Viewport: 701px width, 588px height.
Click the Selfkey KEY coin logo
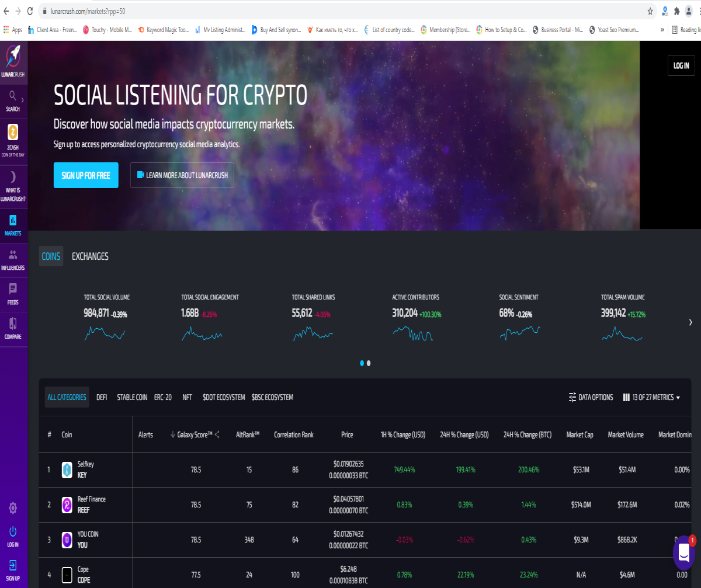[x=67, y=469]
